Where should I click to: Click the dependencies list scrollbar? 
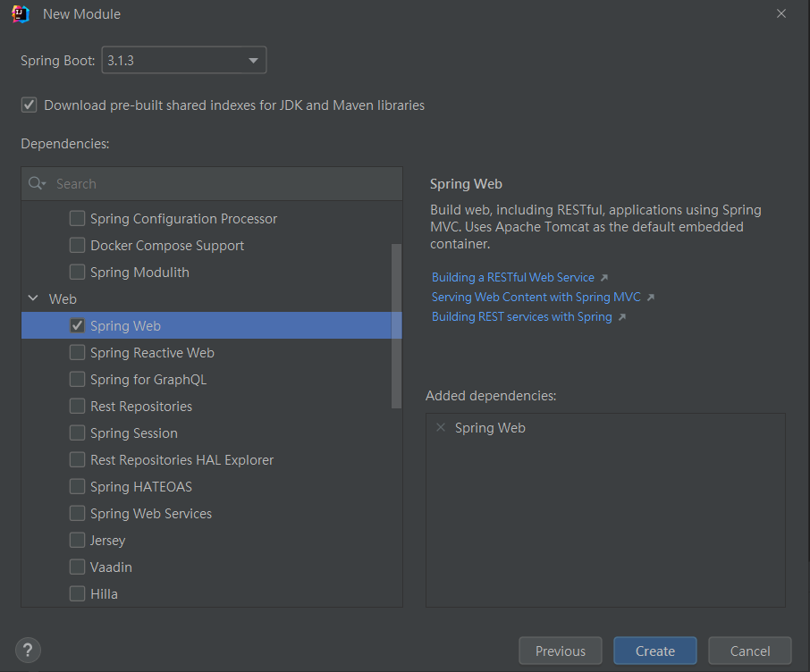click(x=396, y=326)
